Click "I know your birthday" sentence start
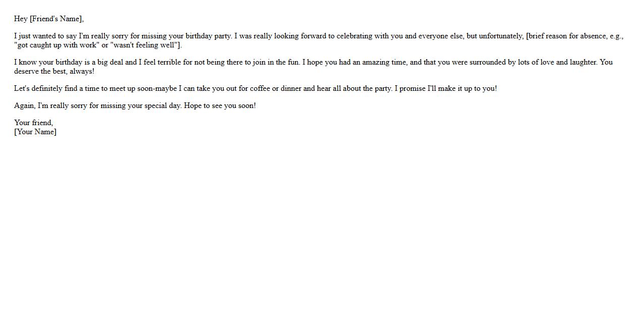644x328 pixels. (45, 63)
